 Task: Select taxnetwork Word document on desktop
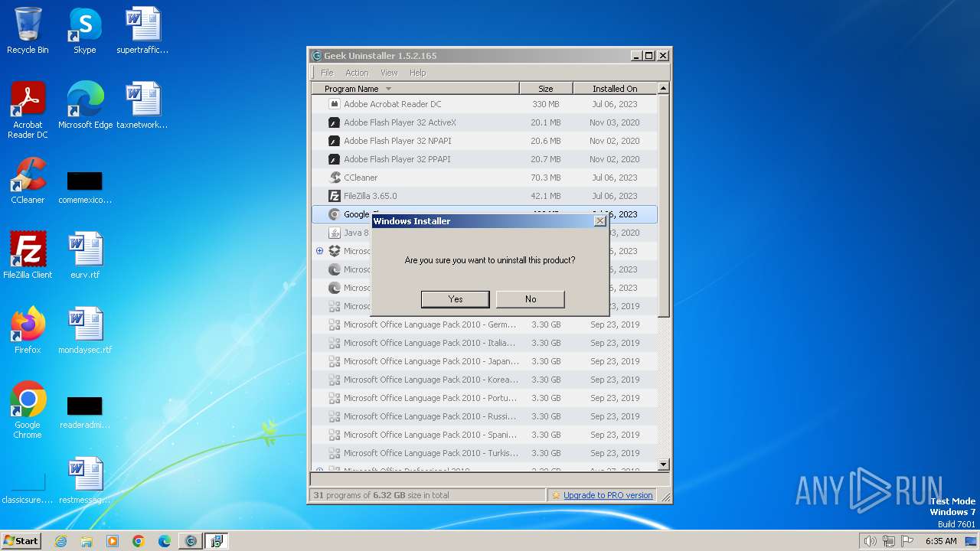tap(142, 106)
